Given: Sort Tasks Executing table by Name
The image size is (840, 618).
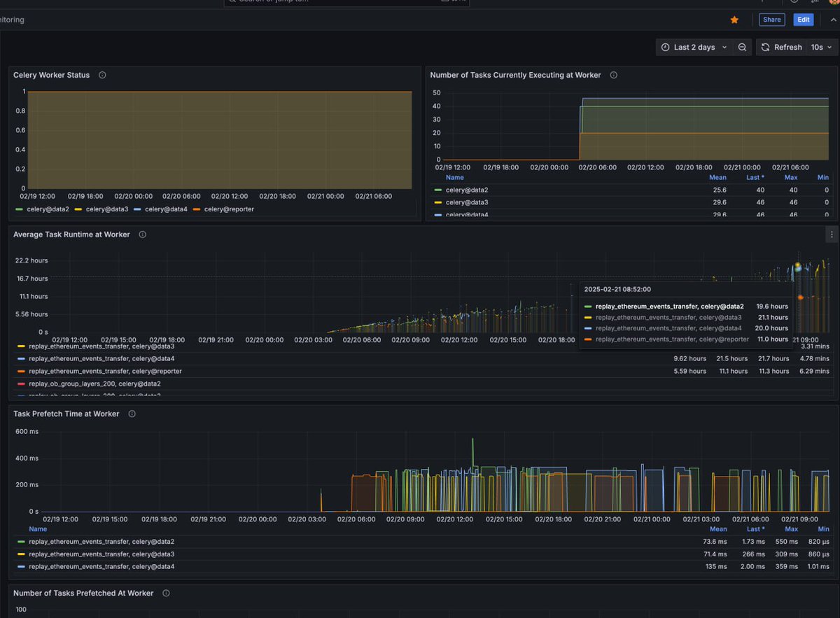Looking at the screenshot, I should [x=455, y=177].
